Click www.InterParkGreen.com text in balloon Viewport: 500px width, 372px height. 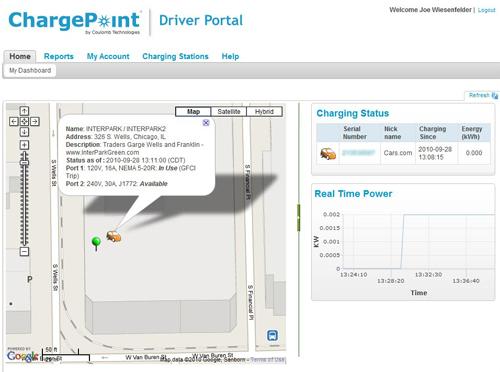(102, 152)
